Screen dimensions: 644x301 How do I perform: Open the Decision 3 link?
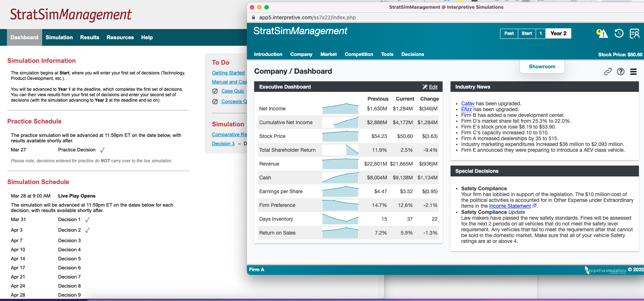tap(223, 143)
